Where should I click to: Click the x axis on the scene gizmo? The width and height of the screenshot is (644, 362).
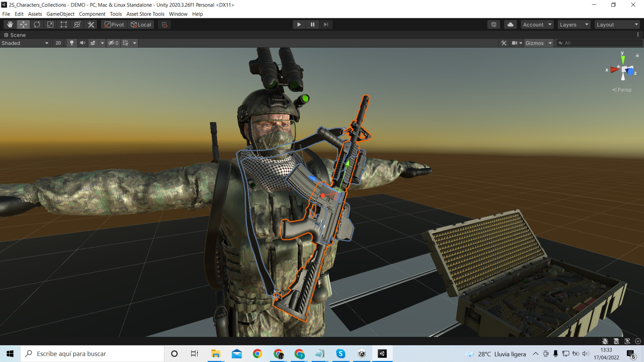tap(613, 70)
